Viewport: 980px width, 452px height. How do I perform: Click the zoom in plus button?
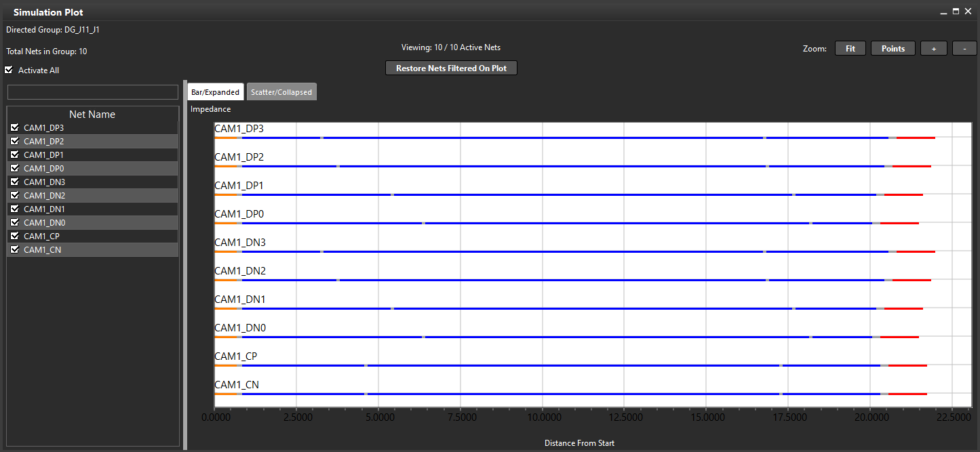[934, 48]
